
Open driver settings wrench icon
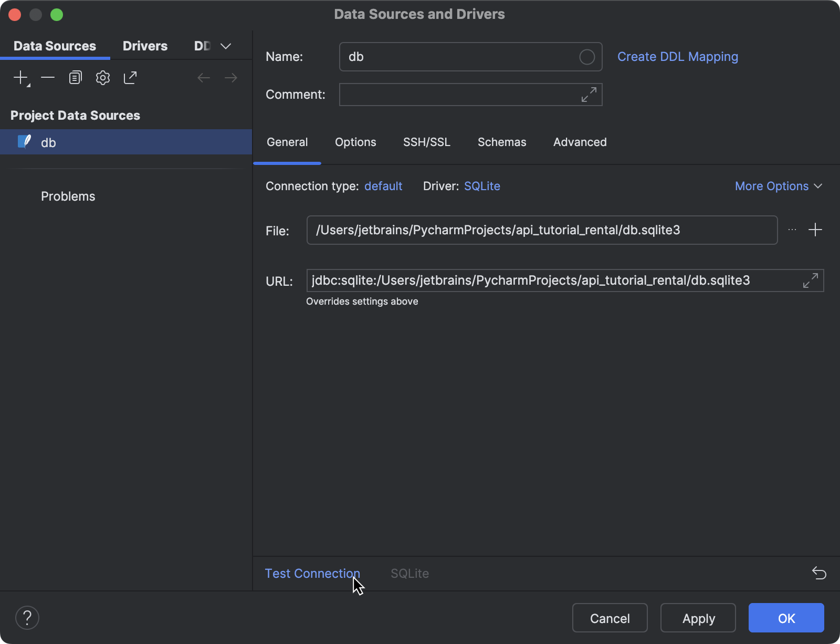pyautogui.click(x=103, y=78)
